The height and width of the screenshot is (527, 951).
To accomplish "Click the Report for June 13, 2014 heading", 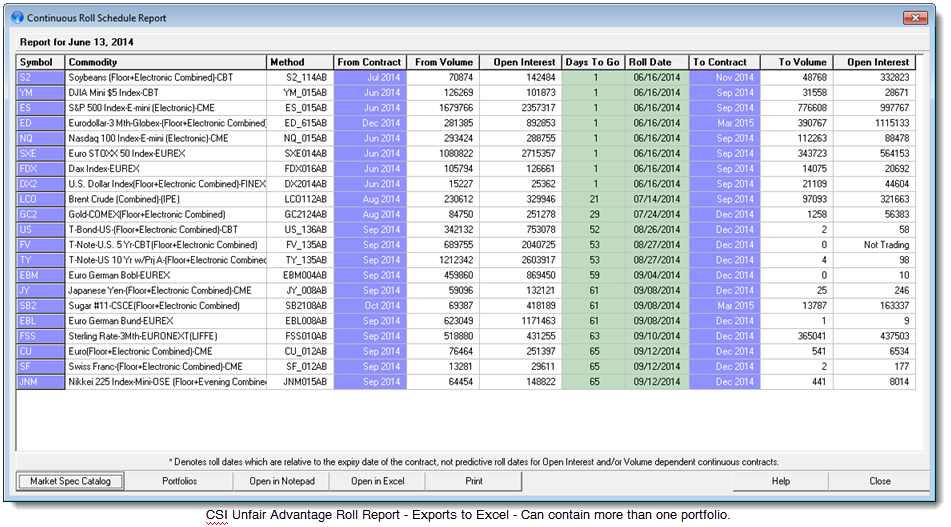I will (76, 42).
